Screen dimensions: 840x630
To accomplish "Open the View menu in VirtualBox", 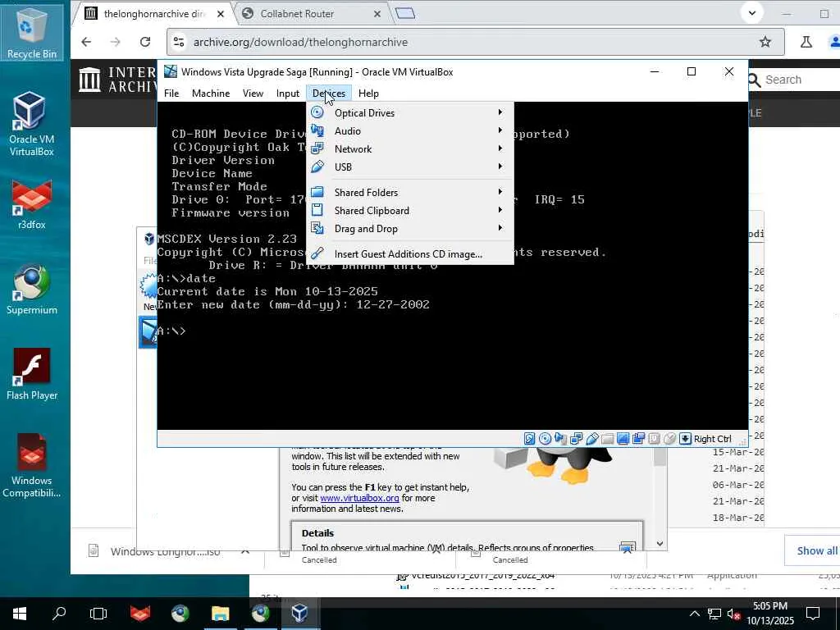I will click(x=253, y=94).
